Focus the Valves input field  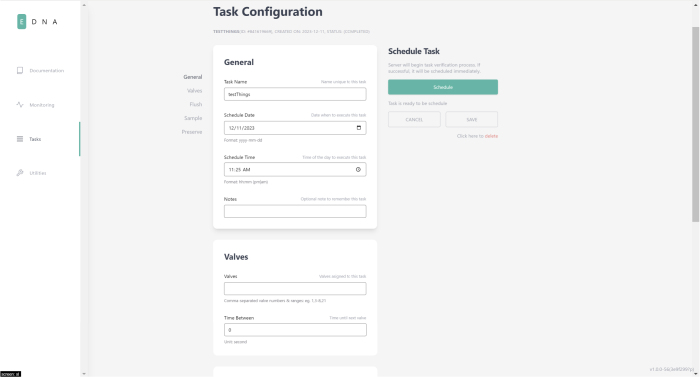click(x=295, y=289)
